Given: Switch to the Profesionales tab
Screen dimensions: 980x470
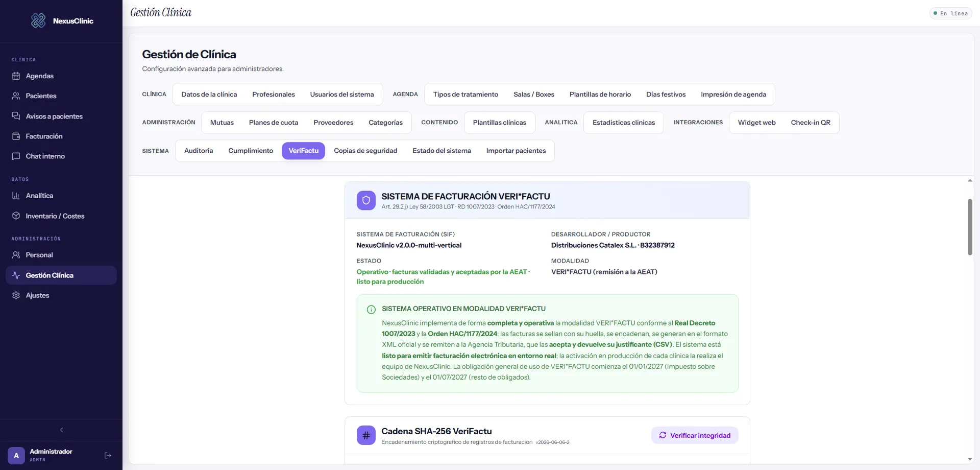Looking at the screenshot, I should [274, 95].
